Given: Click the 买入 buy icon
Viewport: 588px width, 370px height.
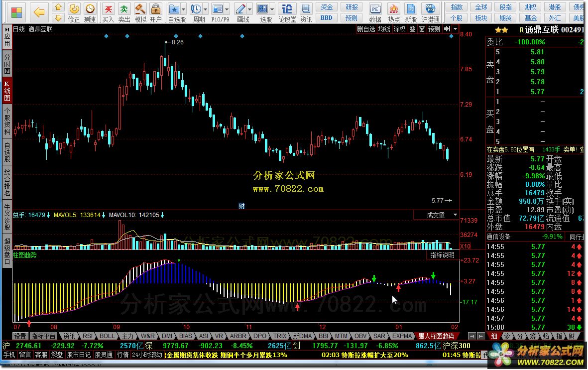Looking at the screenshot, I should click(108, 9).
